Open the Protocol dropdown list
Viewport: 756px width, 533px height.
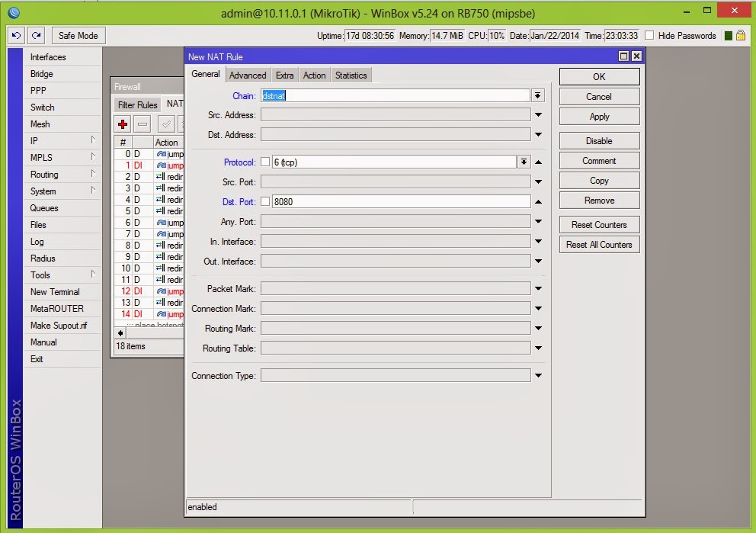coord(524,162)
